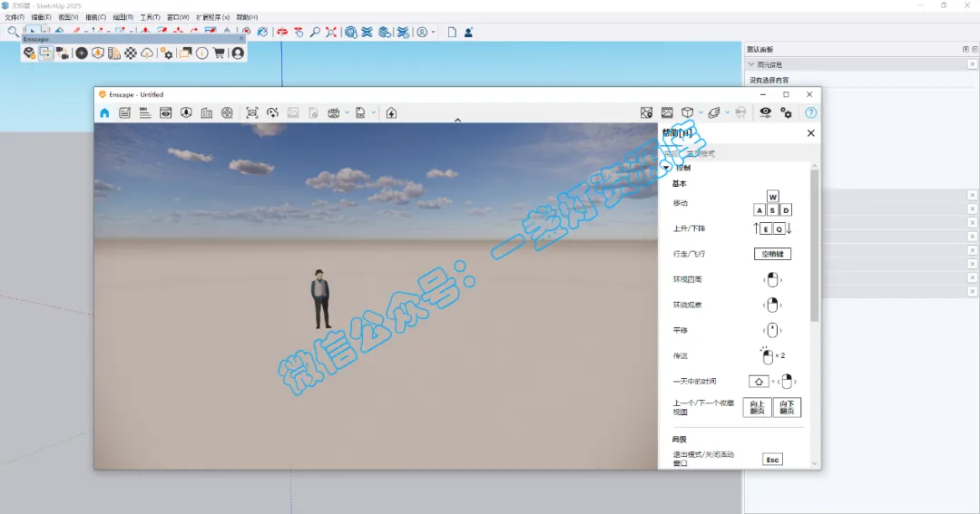This screenshot has height=514, width=980.
Task: Click the cloud upload icon in Enscape toolbar
Action: (x=147, y=53)
